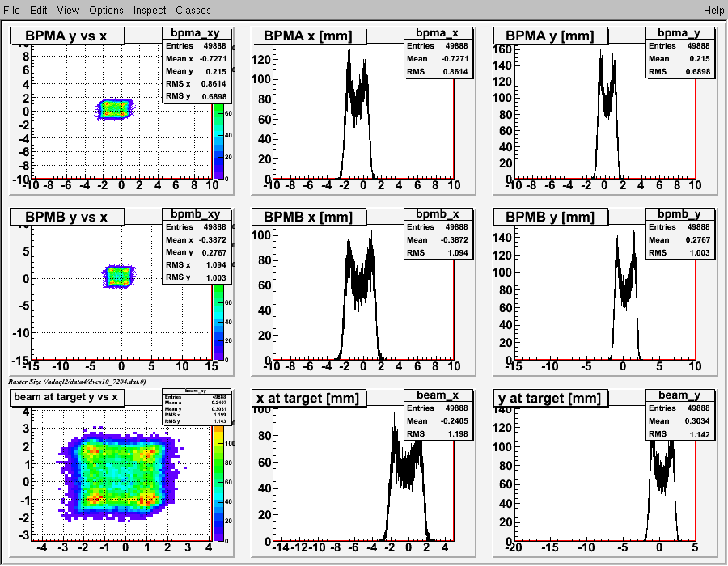Click the Raster Size file path label
Viewport: 728px width, 566px height.
pos(77,382)
